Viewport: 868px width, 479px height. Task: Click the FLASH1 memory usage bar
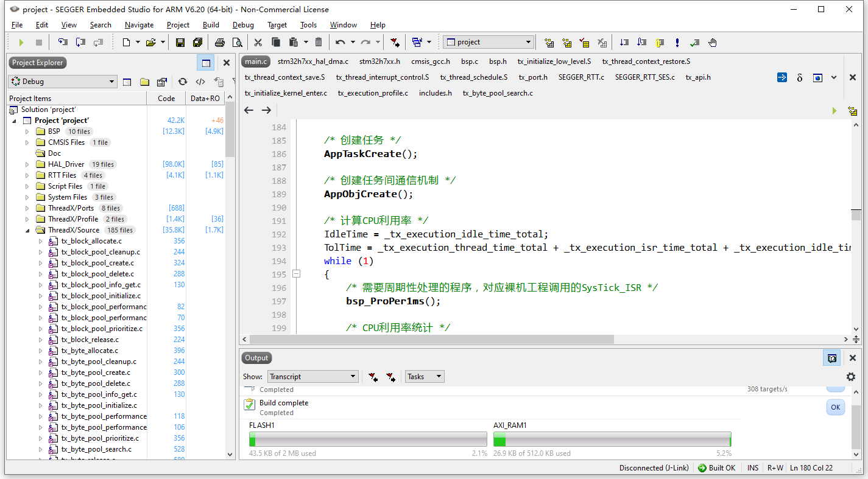pyautogui.click(x=368, y=439)
